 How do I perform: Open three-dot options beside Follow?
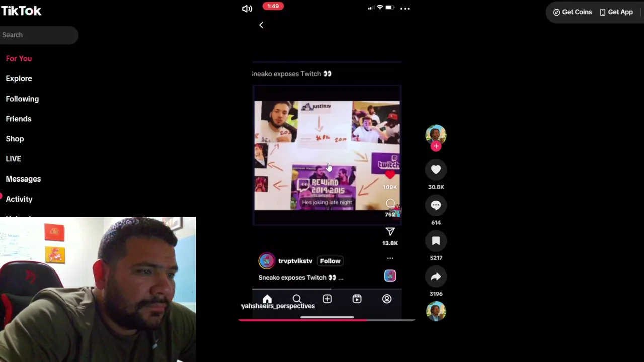390,258
